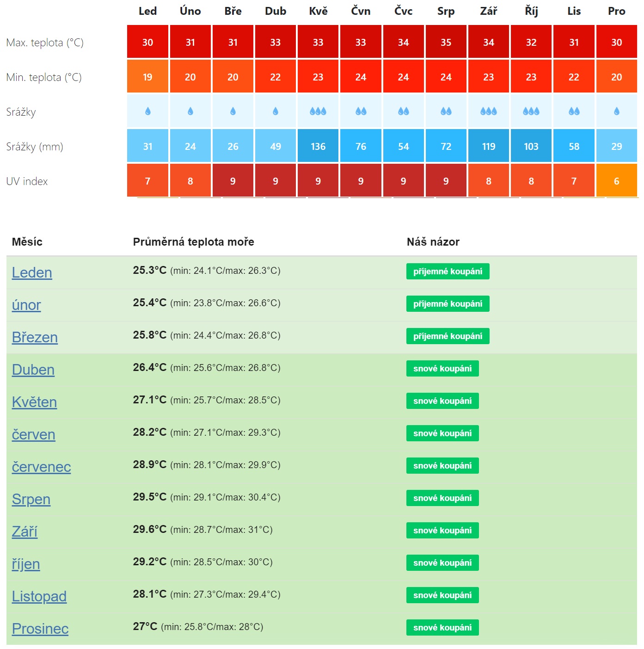Open the Prosinec month link
Screen dimensions: 644x649
pos(40,629)
